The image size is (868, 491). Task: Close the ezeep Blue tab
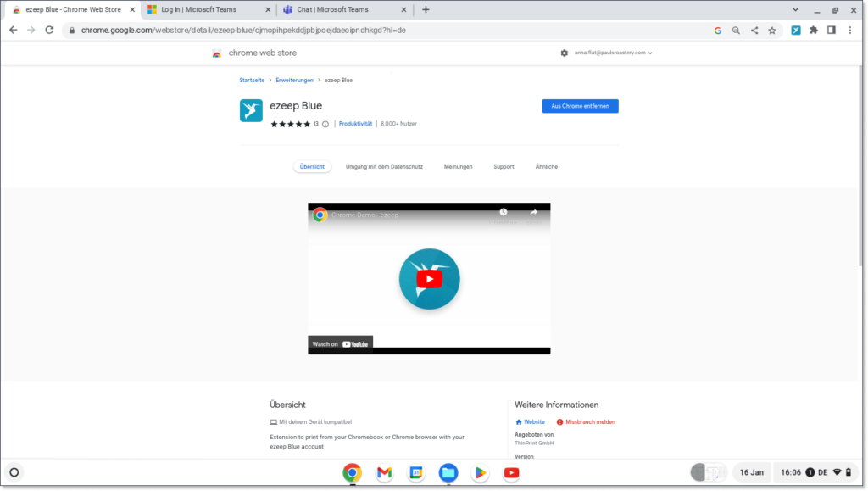pyautogui.click(x=132, y=9)
